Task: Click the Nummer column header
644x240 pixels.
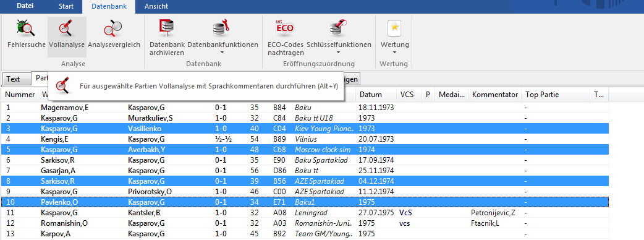Action: click(x=20, y=95)
